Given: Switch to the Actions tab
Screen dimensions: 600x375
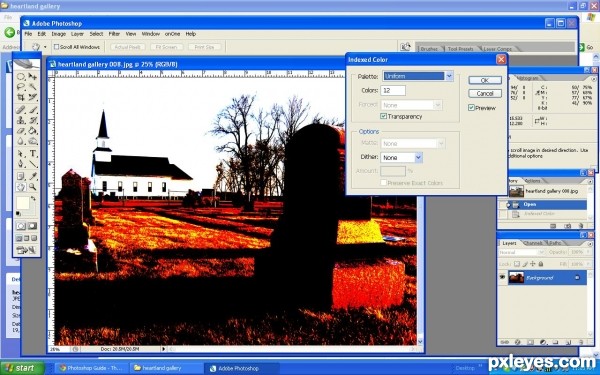Looking at the screenshot, I should [x=533, y=181].
